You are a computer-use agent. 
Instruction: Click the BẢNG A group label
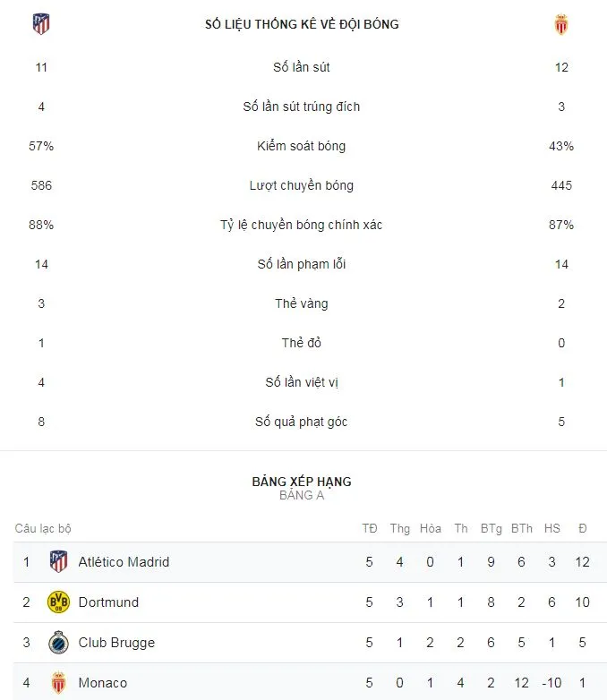302,495
